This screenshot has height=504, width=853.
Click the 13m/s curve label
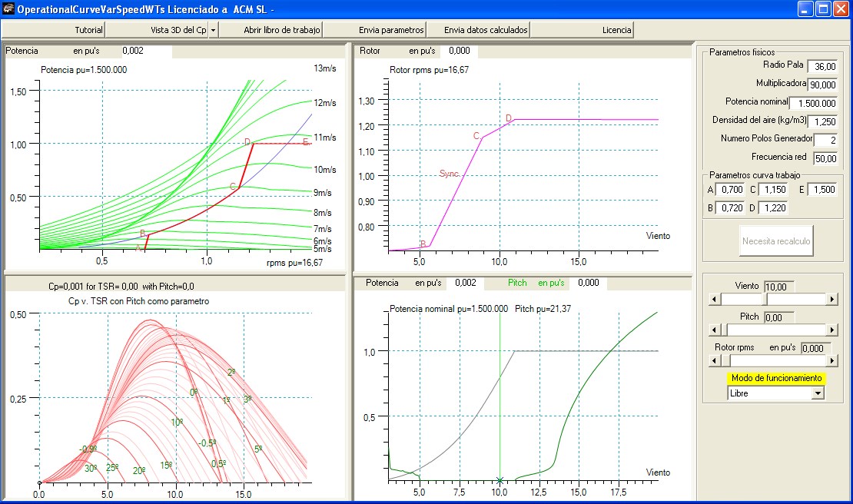pos(325,68)
